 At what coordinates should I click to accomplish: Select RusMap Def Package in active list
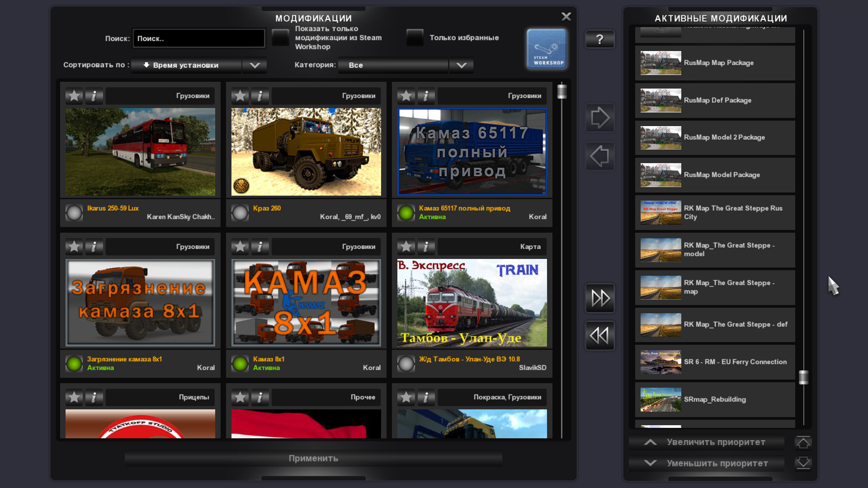[x=715, y=100]
